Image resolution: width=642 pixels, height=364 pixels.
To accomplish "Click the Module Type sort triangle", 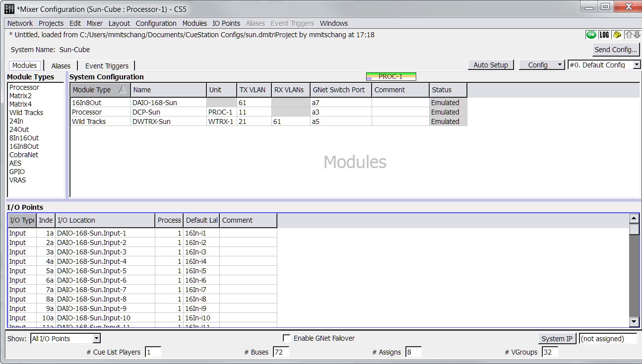I will [x=122, y=90].
